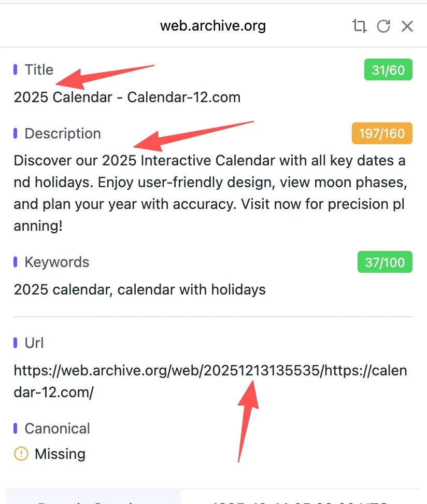Click the purple indicator beside Url
Screen dimensions: 427x504
(x=16, y=343)
